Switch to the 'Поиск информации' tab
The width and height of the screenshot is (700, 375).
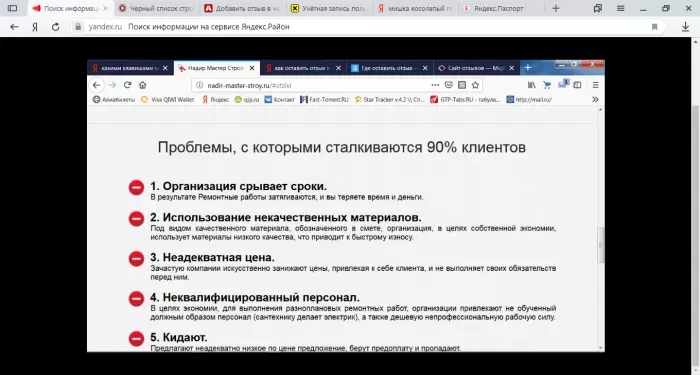click(x=70, y=8)
